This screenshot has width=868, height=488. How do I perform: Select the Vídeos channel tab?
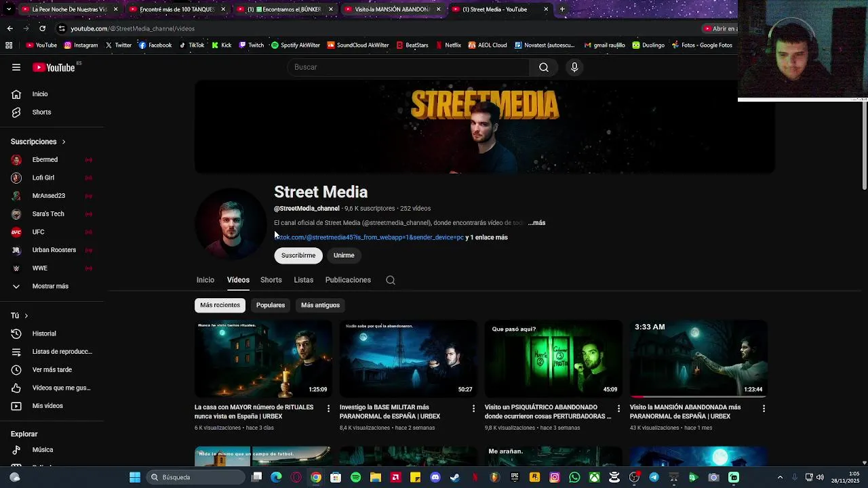[238, 280]
